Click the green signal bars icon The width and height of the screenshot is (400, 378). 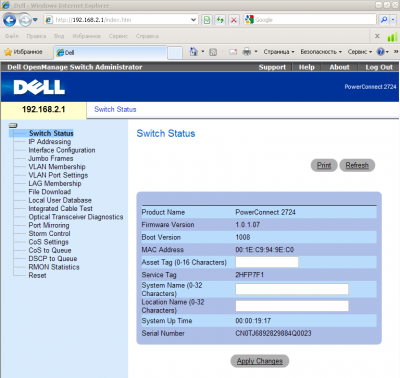tap(392, 37)
